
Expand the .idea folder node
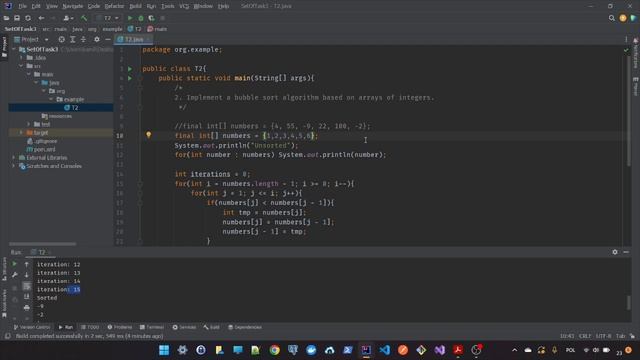click(x=22, y=58)
